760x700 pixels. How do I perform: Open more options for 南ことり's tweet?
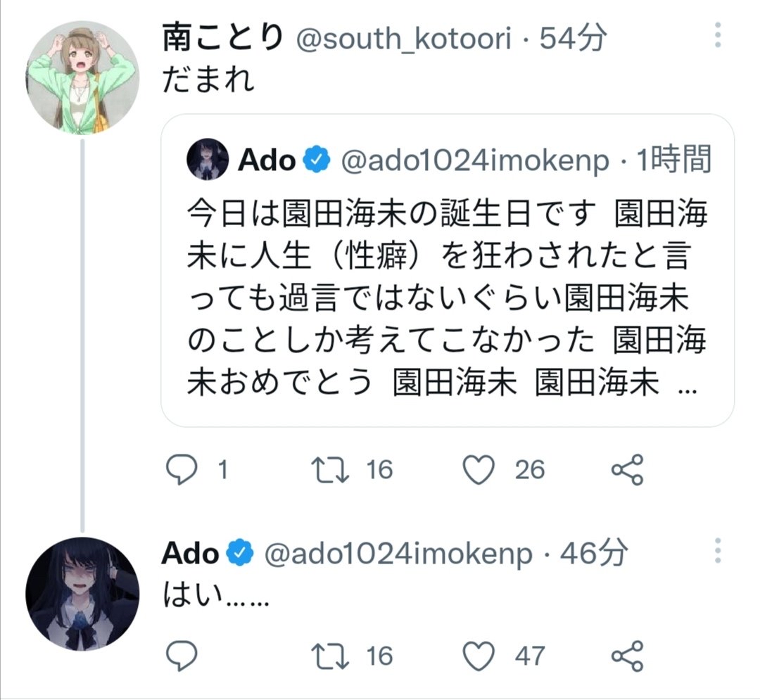click(718, 35)
